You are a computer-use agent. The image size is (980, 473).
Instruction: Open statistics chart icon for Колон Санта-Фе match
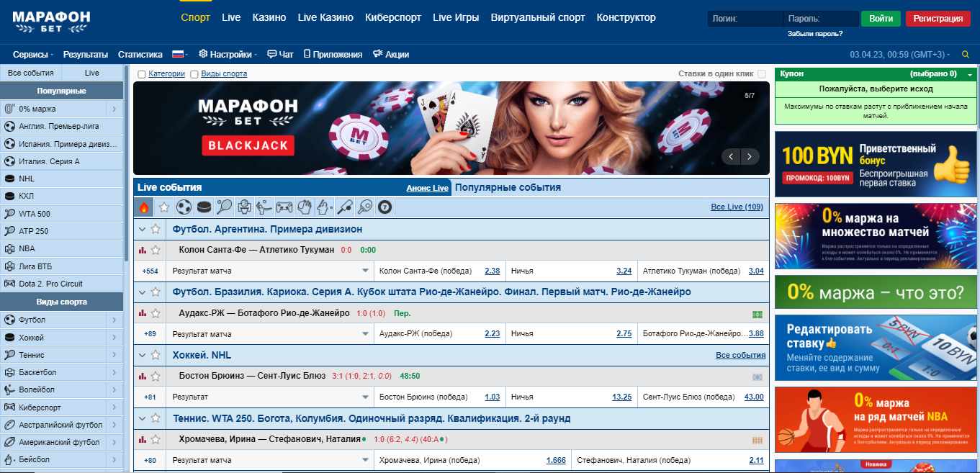tap(143, 250)
